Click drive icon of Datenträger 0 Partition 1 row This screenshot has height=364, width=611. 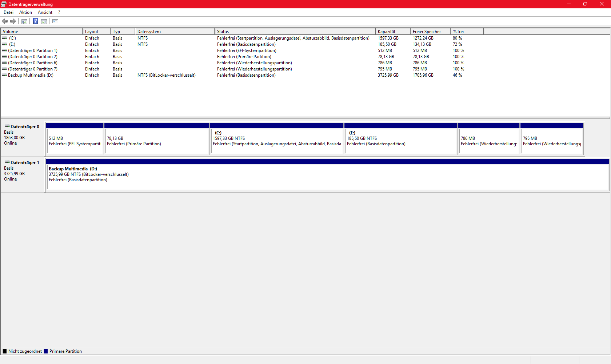coord(4,50)
